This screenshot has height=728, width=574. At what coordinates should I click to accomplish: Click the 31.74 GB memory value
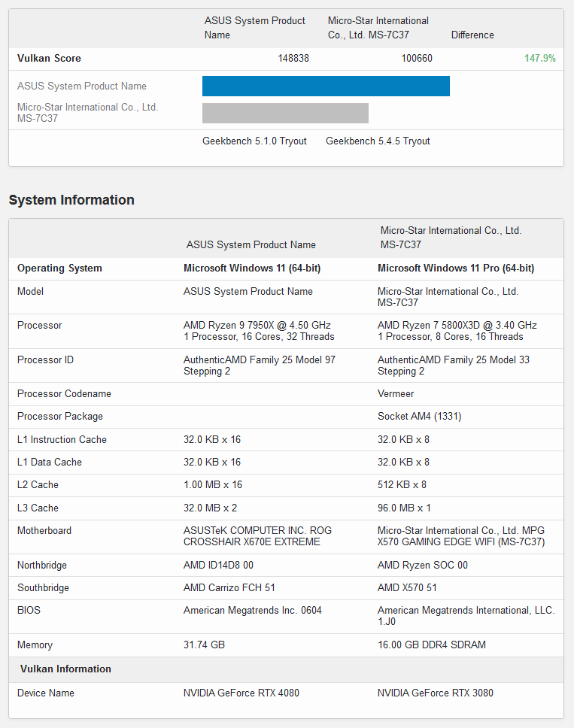pyautogui.click(x=204, y=645)
